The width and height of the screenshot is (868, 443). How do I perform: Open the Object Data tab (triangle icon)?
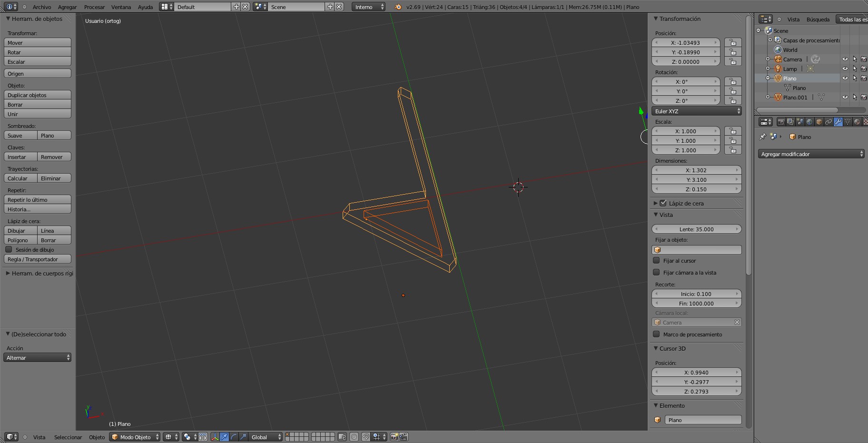[x=848, y=122]
